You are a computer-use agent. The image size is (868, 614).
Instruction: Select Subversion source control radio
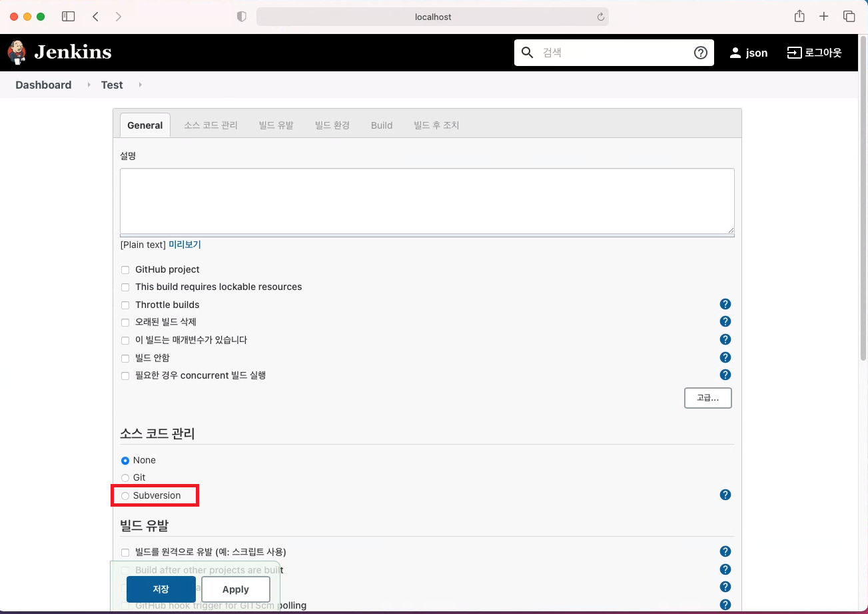(x=125, y=496)
